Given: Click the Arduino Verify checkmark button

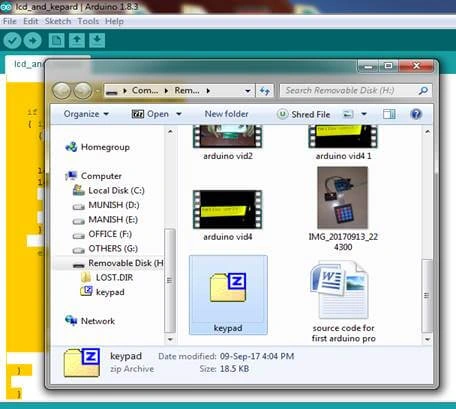Looking at the screenshot, I should (12, 41).
